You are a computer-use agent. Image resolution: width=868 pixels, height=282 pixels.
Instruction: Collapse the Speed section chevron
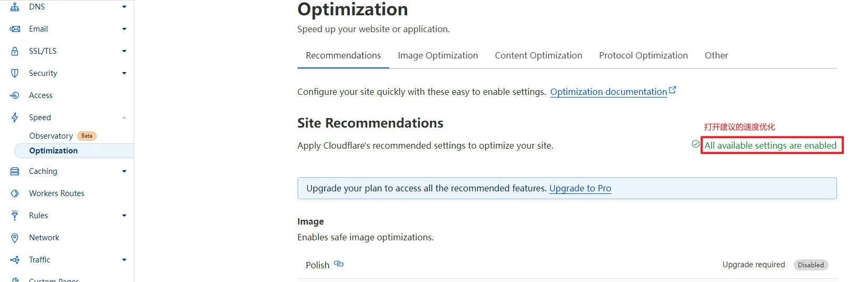(x=124, y=118)
